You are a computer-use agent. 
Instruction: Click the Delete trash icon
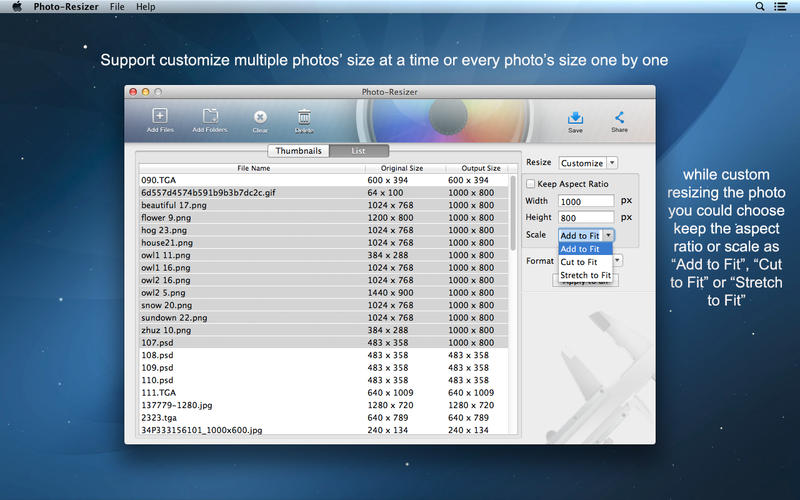pos(304,117)
